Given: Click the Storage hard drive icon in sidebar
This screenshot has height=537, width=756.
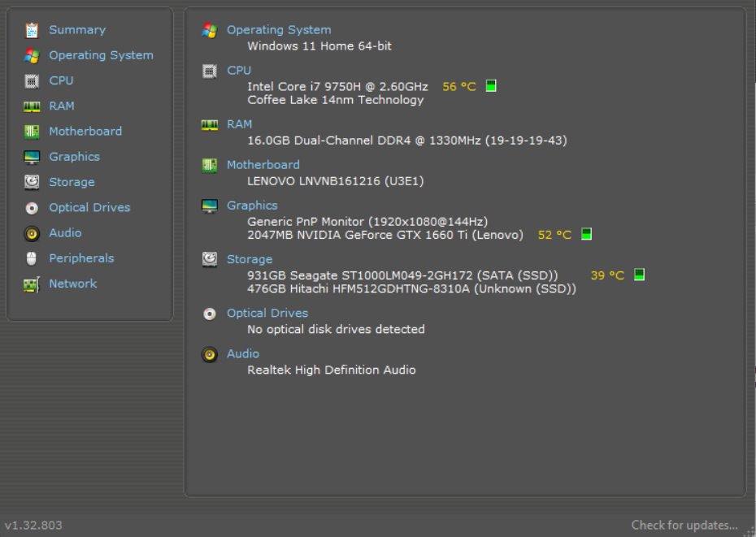Looking at the screenshot, I should [x=32, y=182].
